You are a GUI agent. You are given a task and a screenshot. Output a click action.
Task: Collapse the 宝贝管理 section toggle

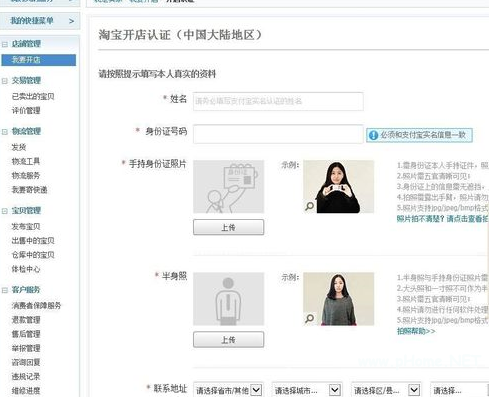click(5, 211)
